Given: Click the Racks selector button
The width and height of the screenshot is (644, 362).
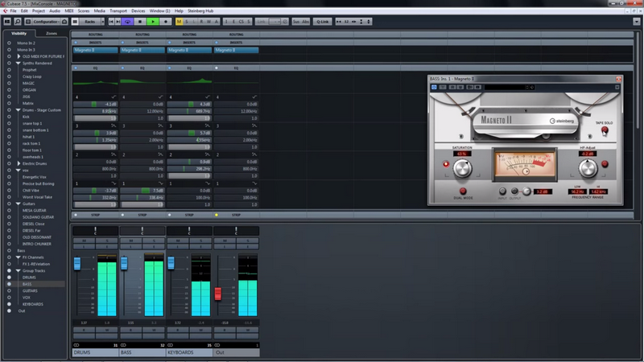Looking at the screenshot, I should (89, 22).
